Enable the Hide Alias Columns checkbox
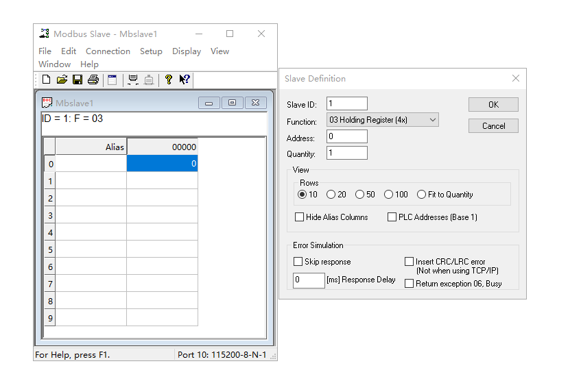Image resolution: width=581 pixels, height=392 pixels. pos(299,217)
